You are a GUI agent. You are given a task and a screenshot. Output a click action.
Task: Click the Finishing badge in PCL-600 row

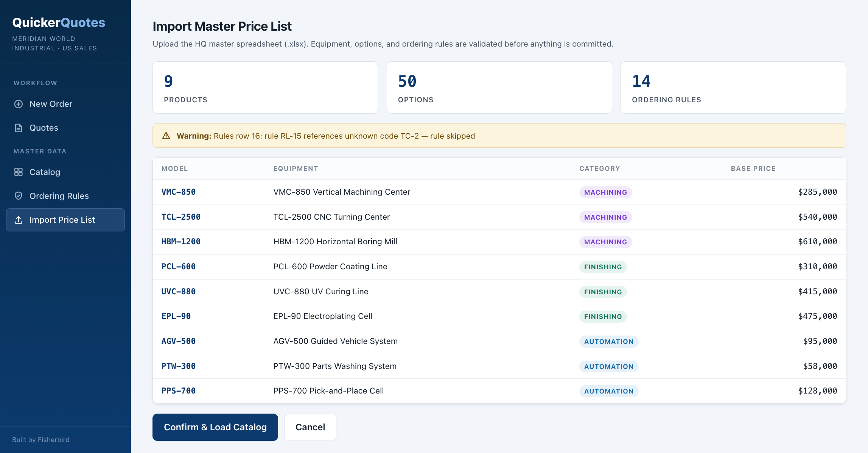point(603,267)
